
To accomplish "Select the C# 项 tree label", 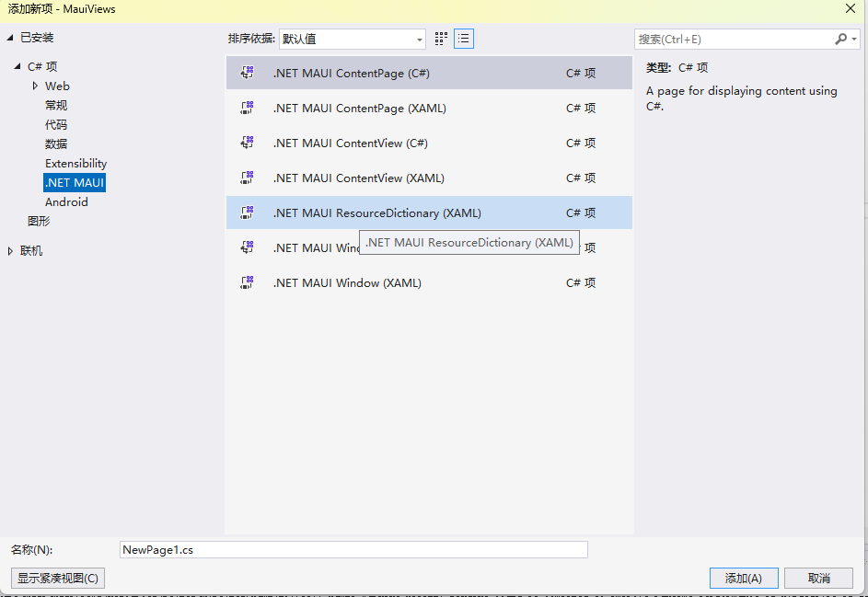I will 42,66.
